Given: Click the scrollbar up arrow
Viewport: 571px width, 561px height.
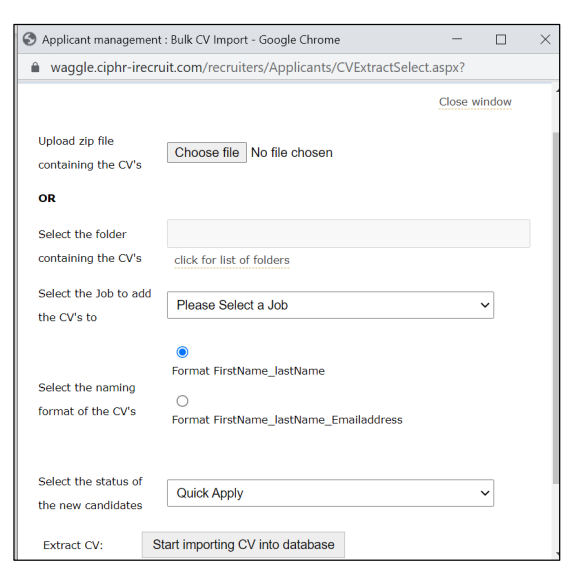Looking at the screenshot, I should coord(558,90).
